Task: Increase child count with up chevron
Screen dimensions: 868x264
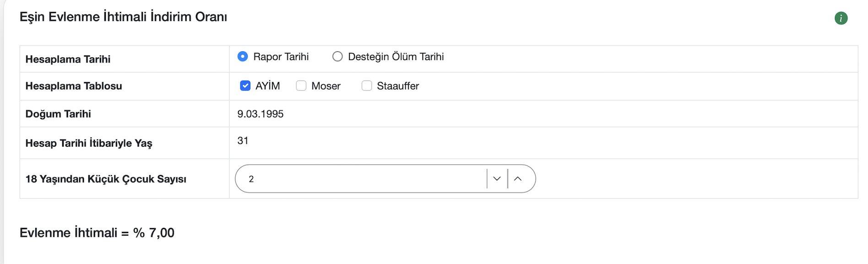Action: click(x=518, y=179)
